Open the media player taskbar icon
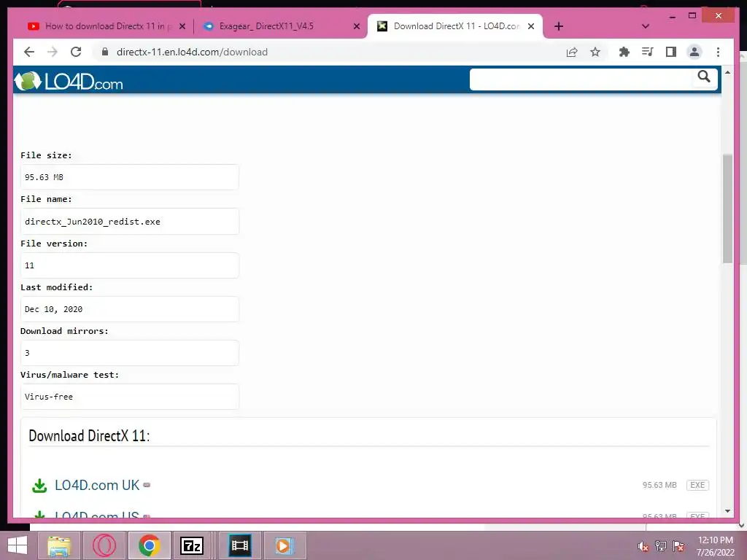The width and height of the screenshot is (747, 560). [x=284, y=545]
